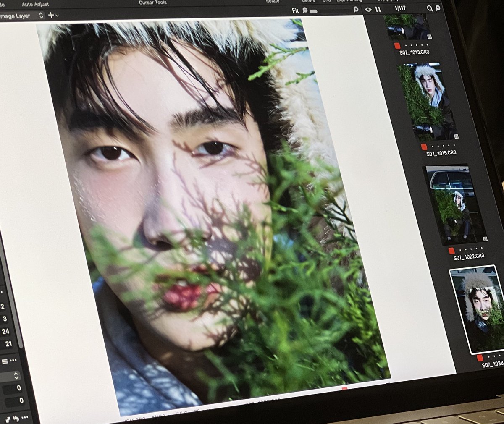
Task: Open the three-dots menu beside the presets icon
Action: click(x=13, y=361)
